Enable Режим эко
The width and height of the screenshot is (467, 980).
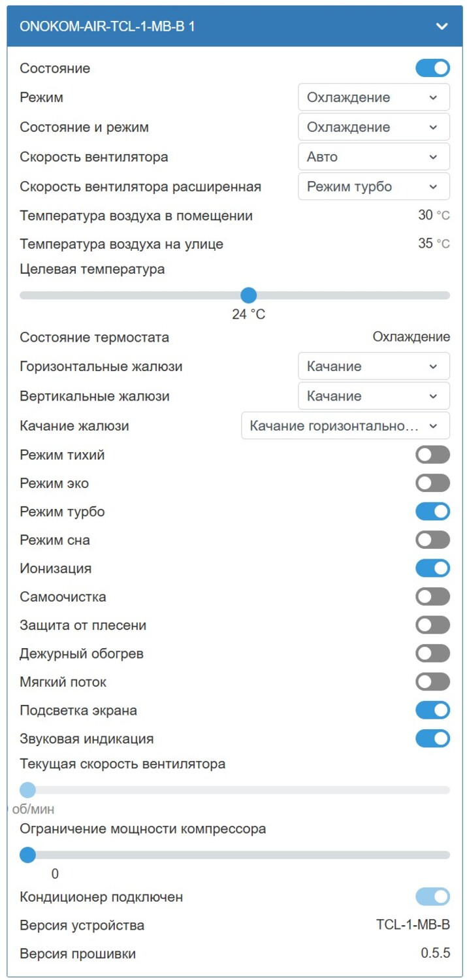coord(432,483)
